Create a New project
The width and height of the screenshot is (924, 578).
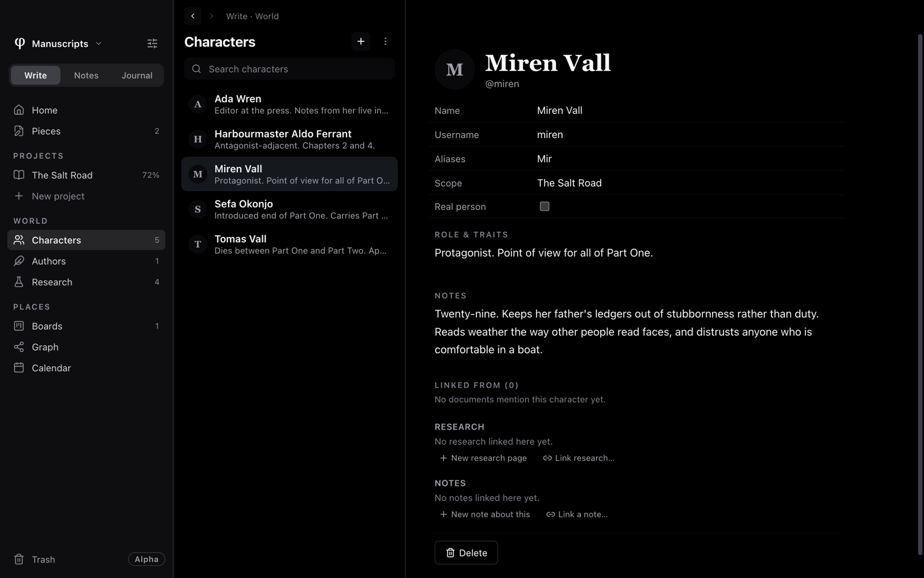87,196
